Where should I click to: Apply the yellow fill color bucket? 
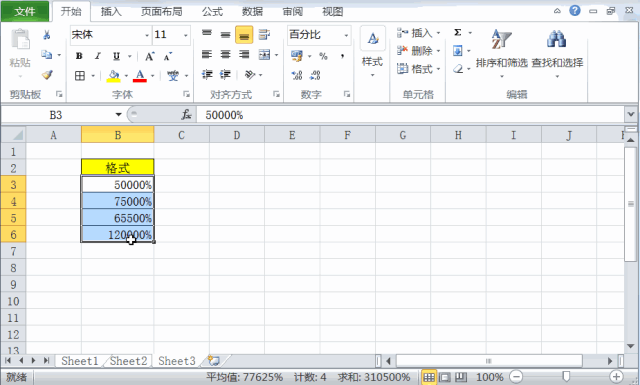113,76
